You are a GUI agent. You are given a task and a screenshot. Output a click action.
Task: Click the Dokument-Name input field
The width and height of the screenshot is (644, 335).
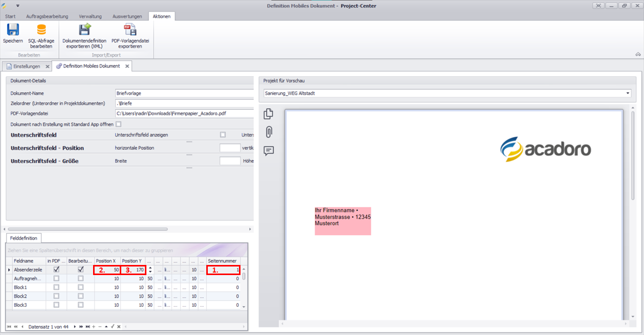coord(184,93)
